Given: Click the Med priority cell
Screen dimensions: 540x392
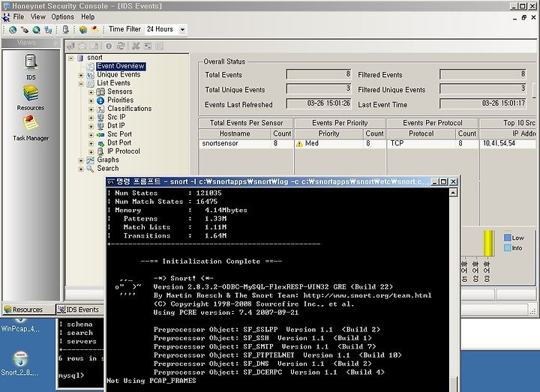Looking at the screenshot, I should pos(329,143).
